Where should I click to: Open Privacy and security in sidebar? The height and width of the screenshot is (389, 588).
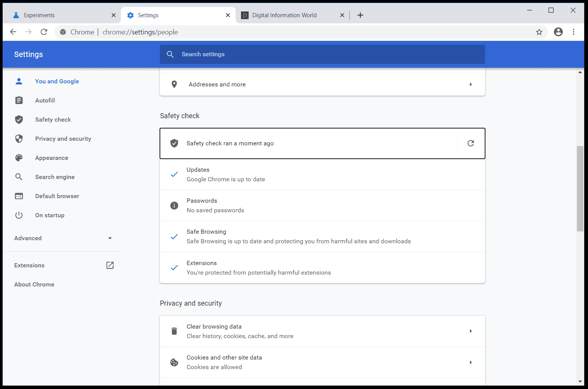pos(63,138)
